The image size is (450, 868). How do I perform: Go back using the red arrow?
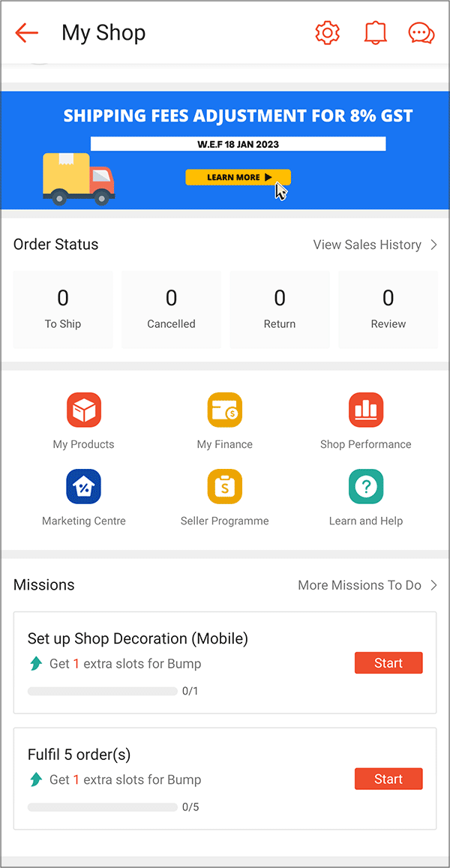tap(26, 32)
